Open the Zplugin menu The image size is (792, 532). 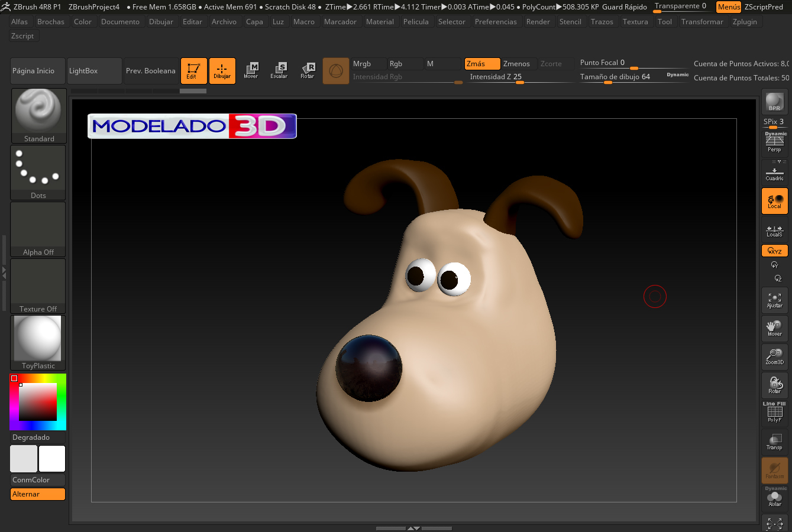745,22
